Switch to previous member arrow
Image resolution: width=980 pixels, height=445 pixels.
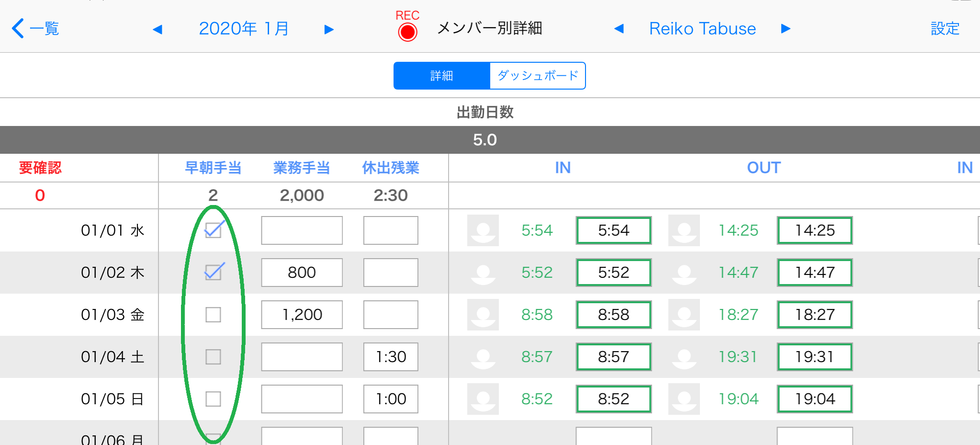(619, 29)
